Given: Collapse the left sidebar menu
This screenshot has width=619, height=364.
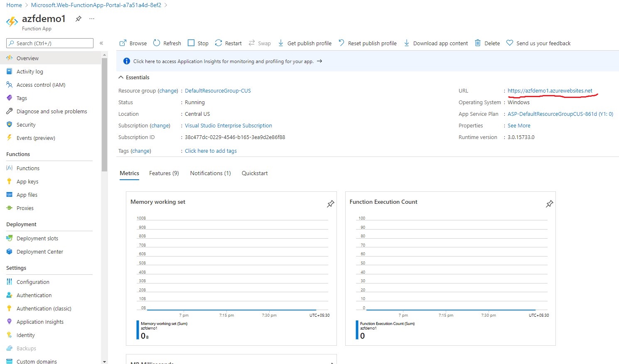Looking at the screenshot, I should coord(101,43).
